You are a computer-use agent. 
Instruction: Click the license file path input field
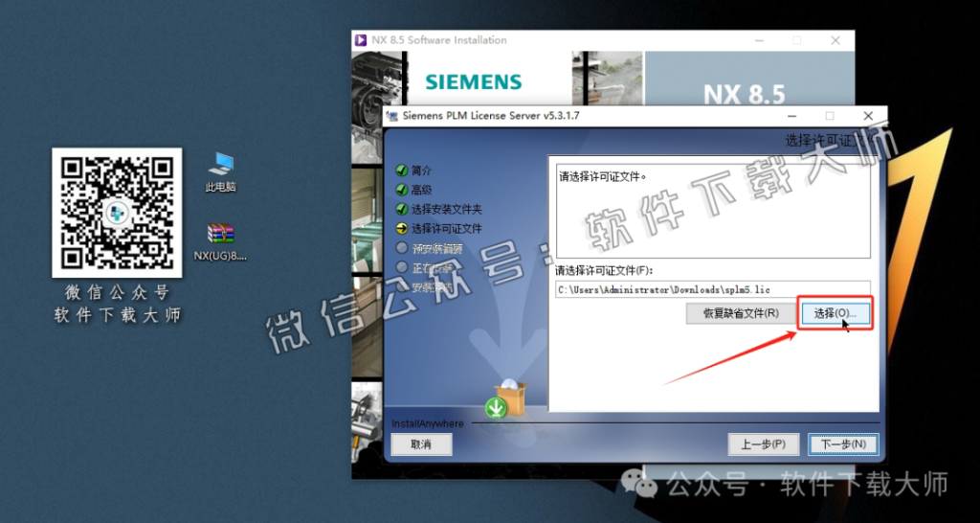click(712, 289)
